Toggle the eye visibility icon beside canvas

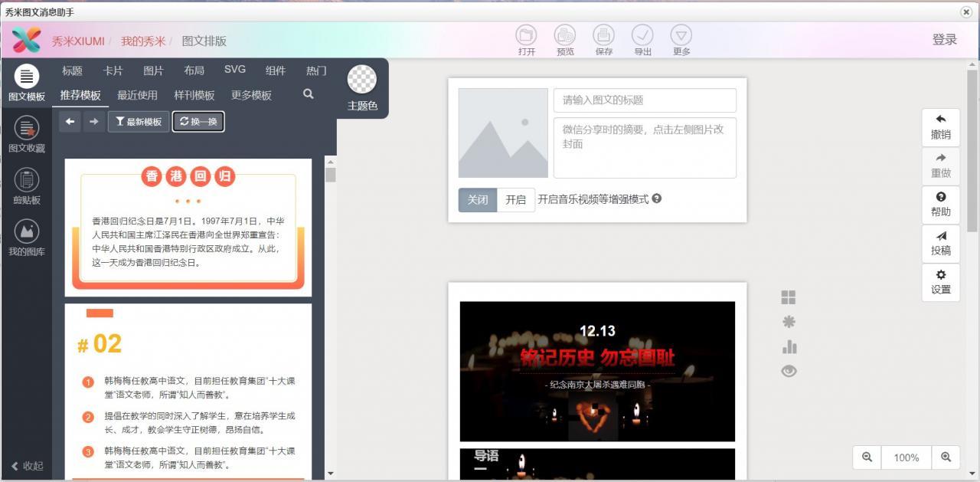click(789, 371)
